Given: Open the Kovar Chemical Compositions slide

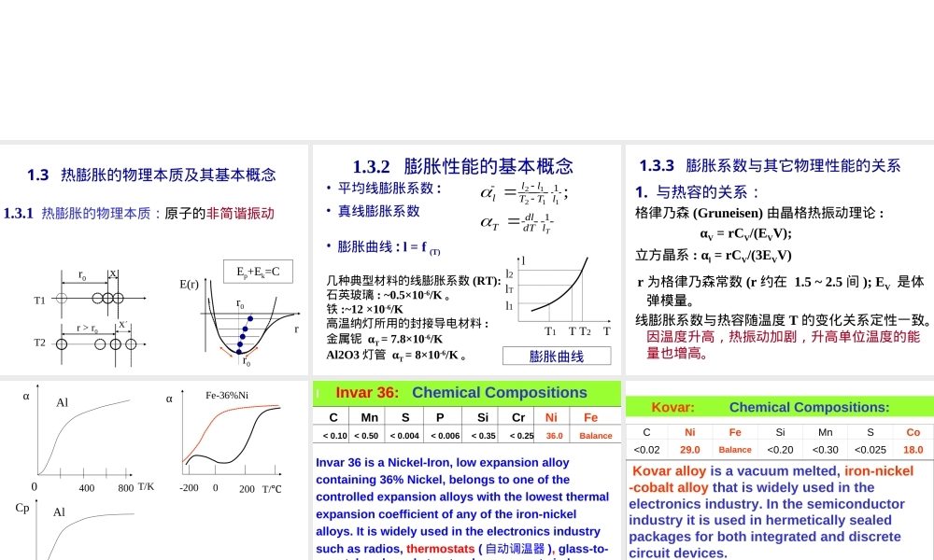Looking at the screenshot, I should (780, 470).
